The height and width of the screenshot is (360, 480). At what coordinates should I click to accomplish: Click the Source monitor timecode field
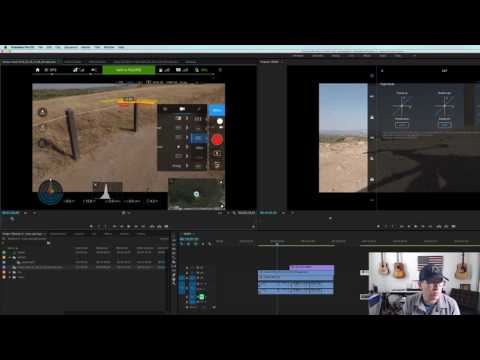click(11, 213)
